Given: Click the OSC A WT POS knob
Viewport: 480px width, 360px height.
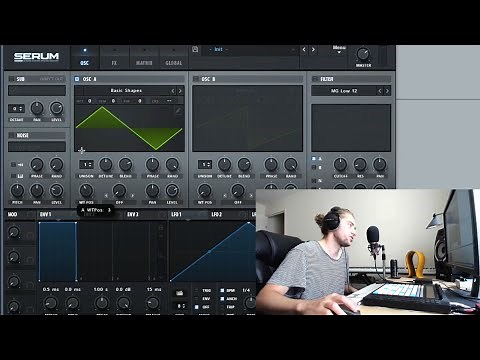Looking at the screenshot, I should 86,191.
